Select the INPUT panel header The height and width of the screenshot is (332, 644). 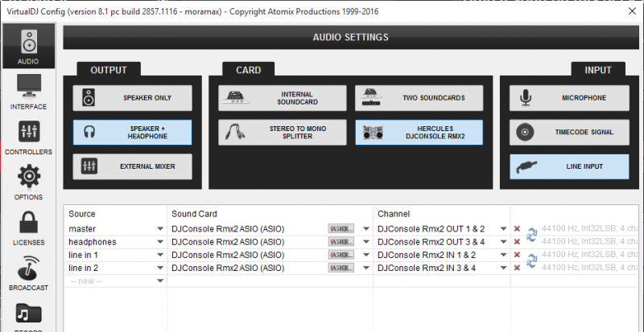(x=598, y=70)
